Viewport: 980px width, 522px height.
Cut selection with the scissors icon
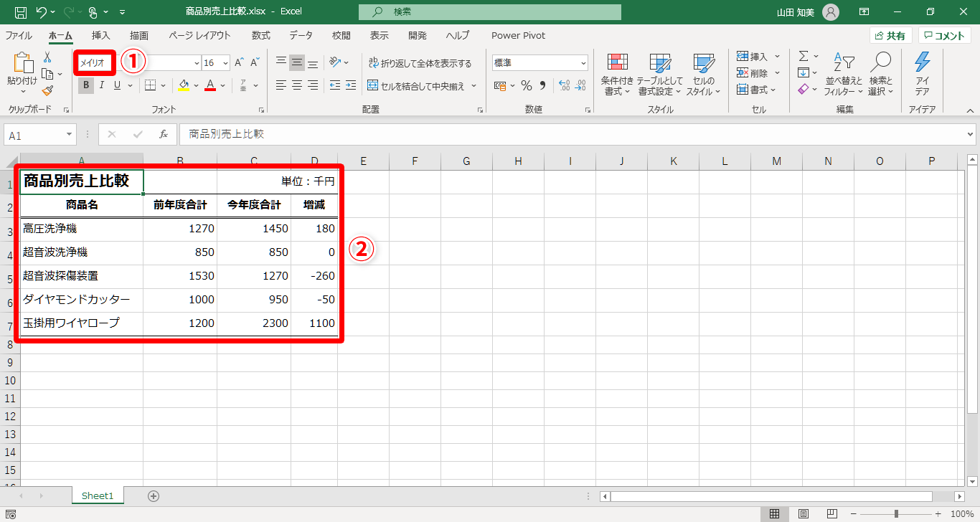[x=47, y=57]
